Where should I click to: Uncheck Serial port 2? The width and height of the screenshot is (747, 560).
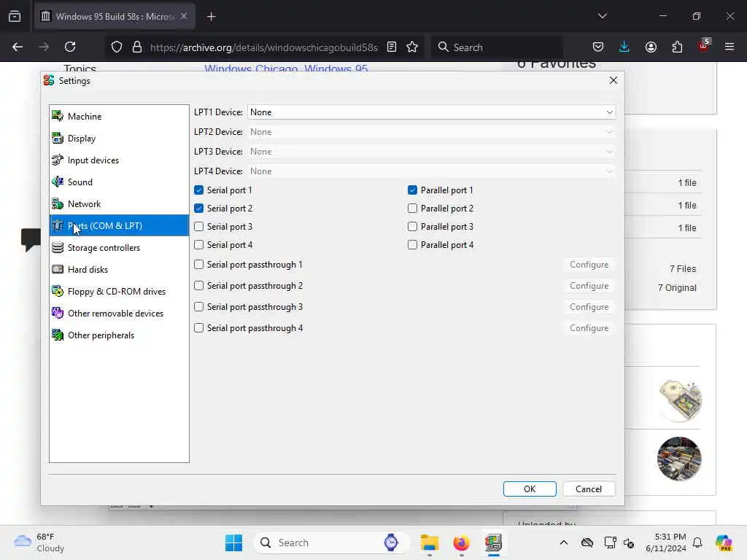tap(199, 209)
